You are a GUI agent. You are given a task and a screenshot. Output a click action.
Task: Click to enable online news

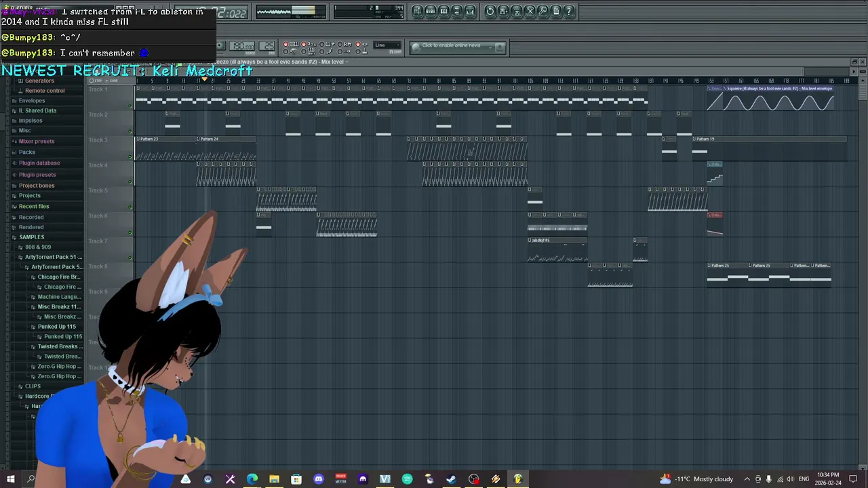coord(451,46)
